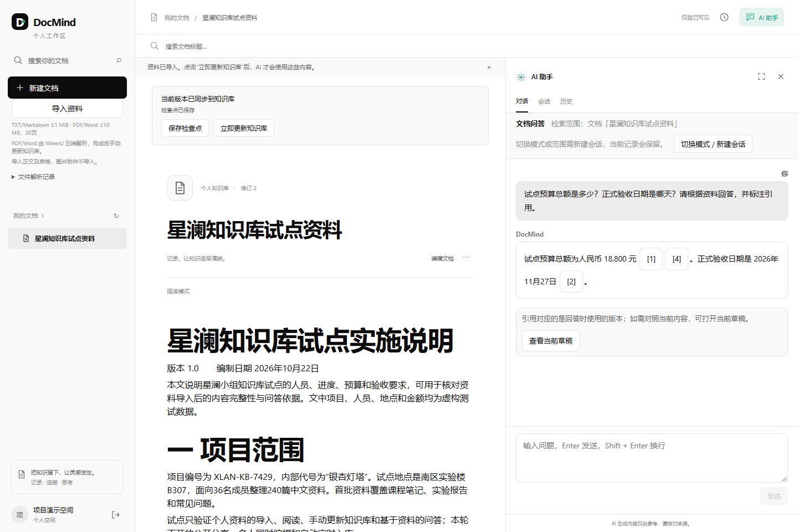Click 查看当前草稿 button
This screenshot has width=798, height=532.
point(551,341)
